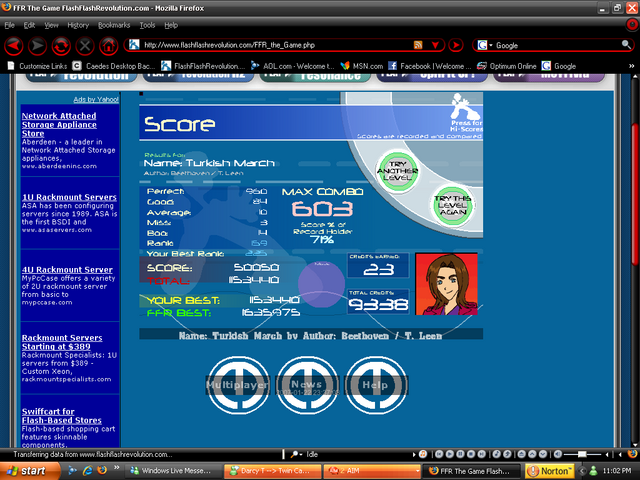Click the RSS feed icon in address bar

click(x=420, y=45)
